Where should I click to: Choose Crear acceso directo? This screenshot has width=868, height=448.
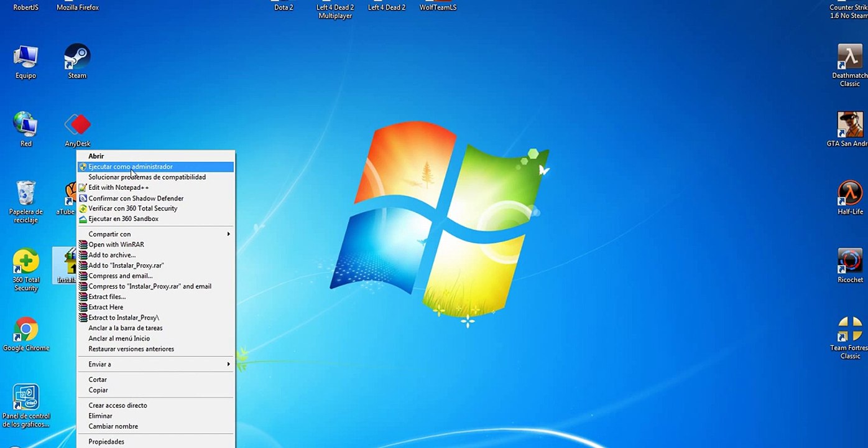(x=155, y=405)
